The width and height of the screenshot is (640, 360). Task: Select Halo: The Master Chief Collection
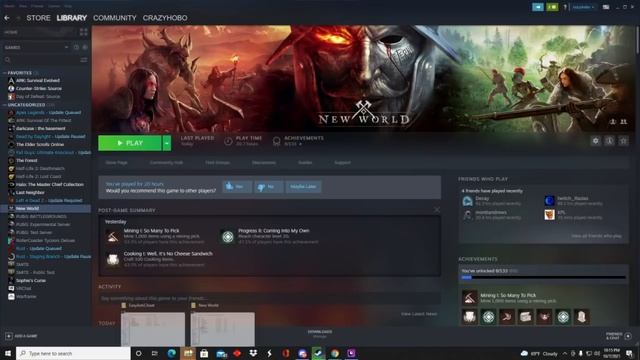pyautogui.click(x=50, y=184)
